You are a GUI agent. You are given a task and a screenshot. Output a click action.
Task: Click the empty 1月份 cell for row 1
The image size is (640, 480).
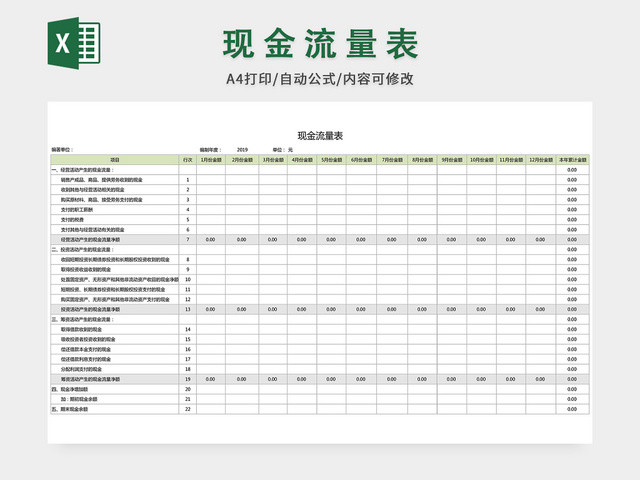(211, 180)
